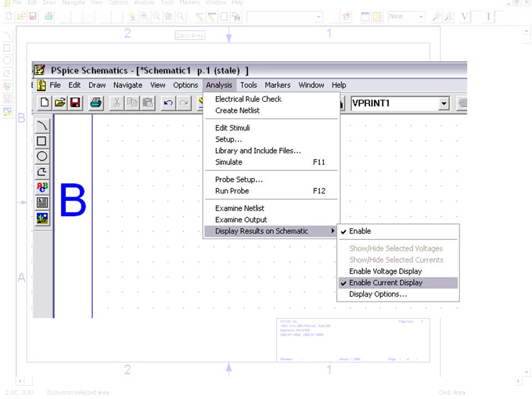532x399 pixels.
Task: Expand Display Results on Schematic submenu
Action: (x=270, y=231)
